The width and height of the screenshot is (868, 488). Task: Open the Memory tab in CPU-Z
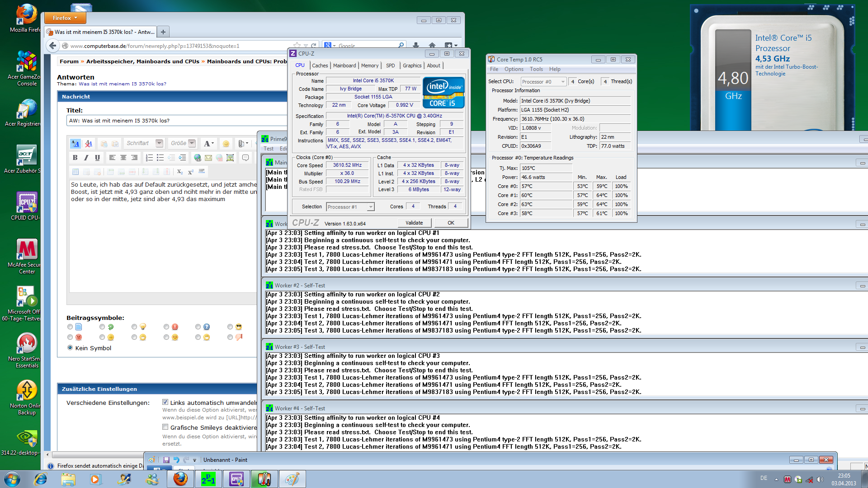click(x=370, y=66)
